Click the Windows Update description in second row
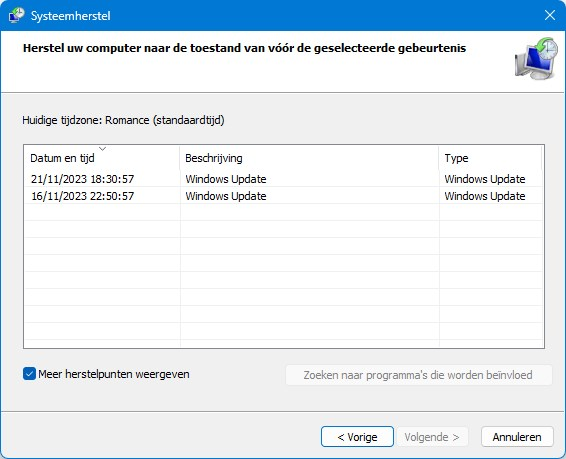The image size is (566, 459). (226, 196)
